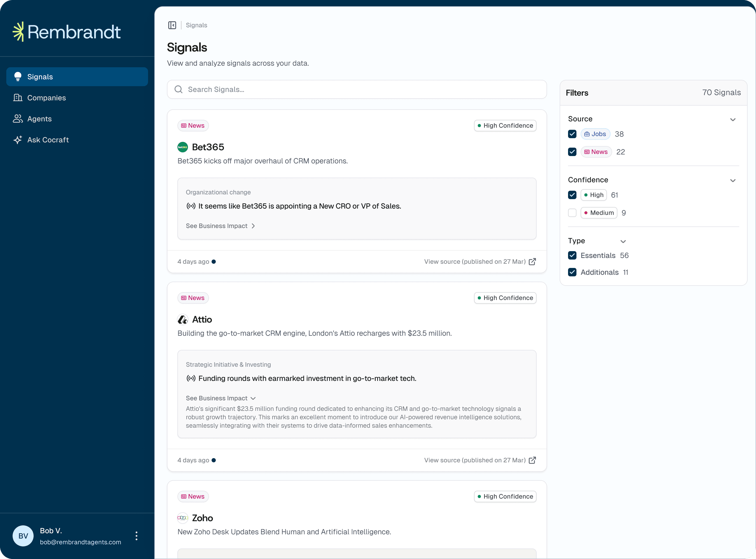Go to Companies in sidebar
756x559 pixels.
[77, 98]
